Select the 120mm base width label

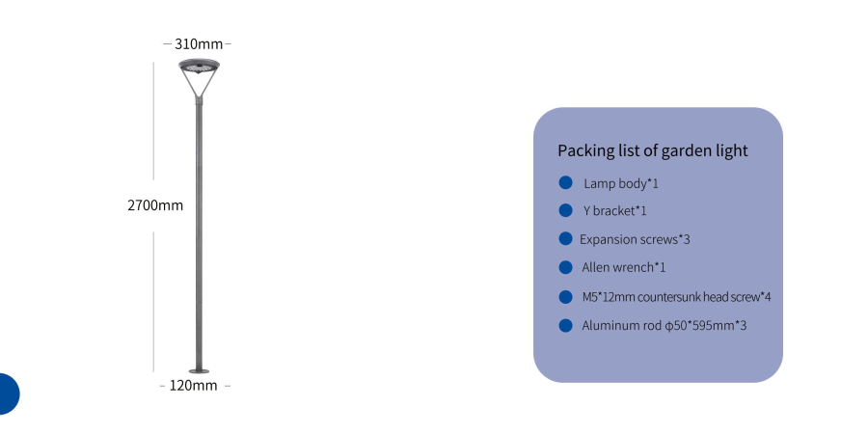[193, 386]
